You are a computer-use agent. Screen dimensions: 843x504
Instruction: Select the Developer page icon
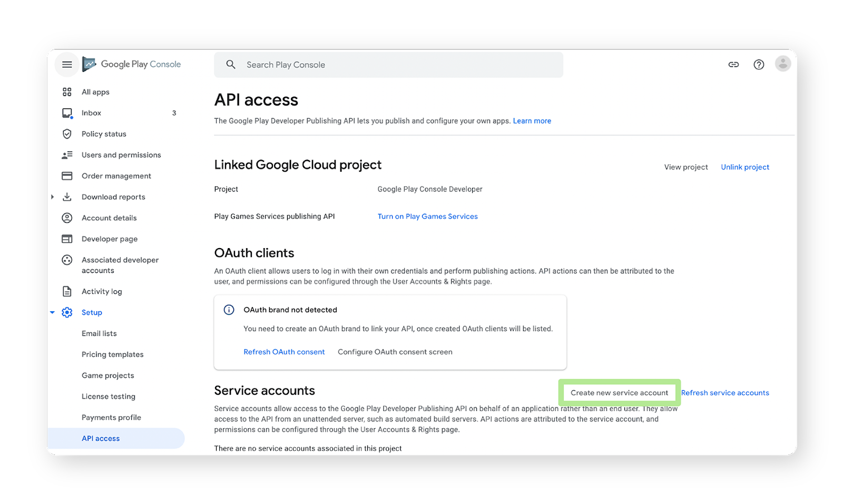[x=67, y=239]
